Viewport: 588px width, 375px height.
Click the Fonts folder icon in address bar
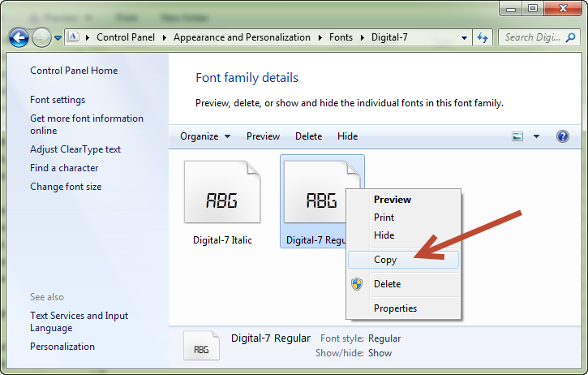point(73,37)
